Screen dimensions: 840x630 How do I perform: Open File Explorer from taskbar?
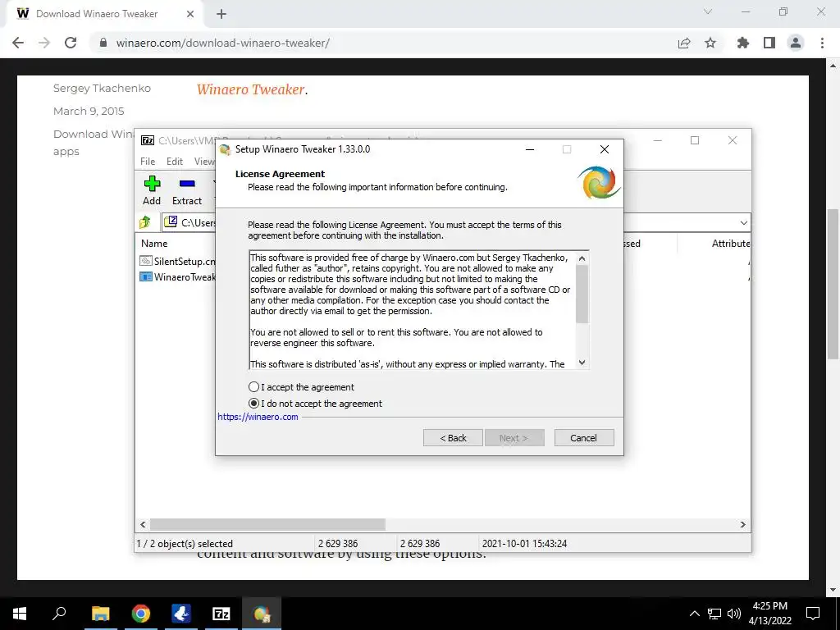pyautogui.click(x=100, y=614)
